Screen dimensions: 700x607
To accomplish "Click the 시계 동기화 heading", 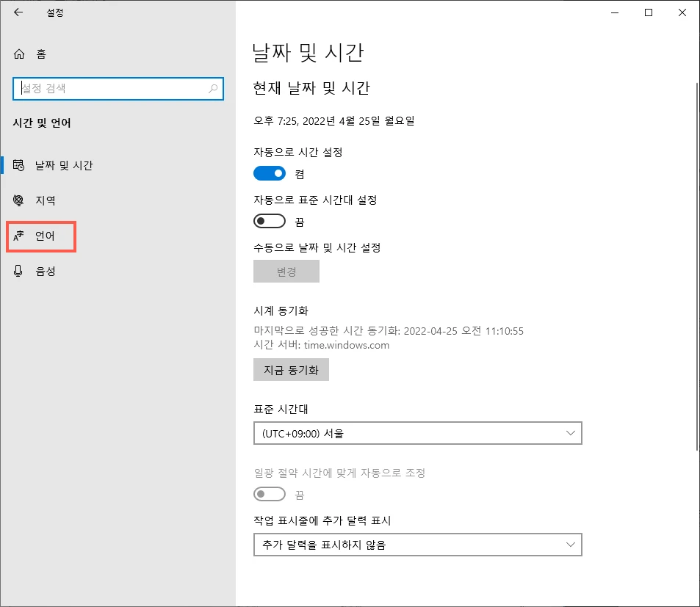I will (281, 310).
